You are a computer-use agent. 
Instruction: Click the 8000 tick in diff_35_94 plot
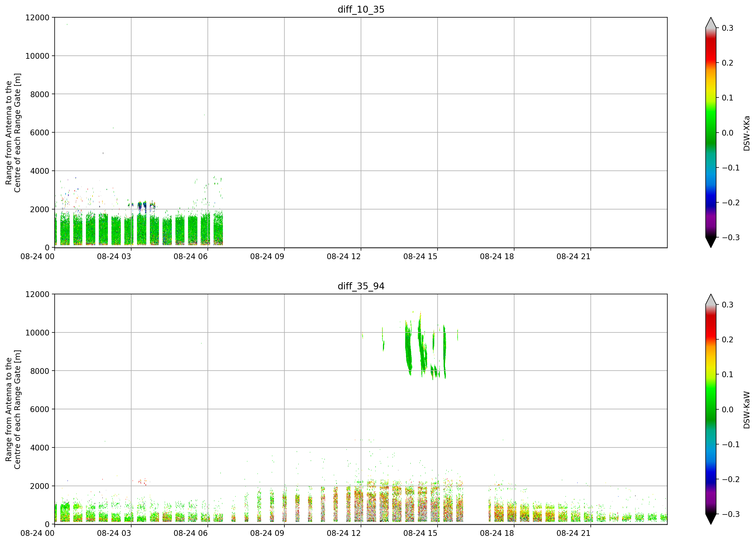40,371
